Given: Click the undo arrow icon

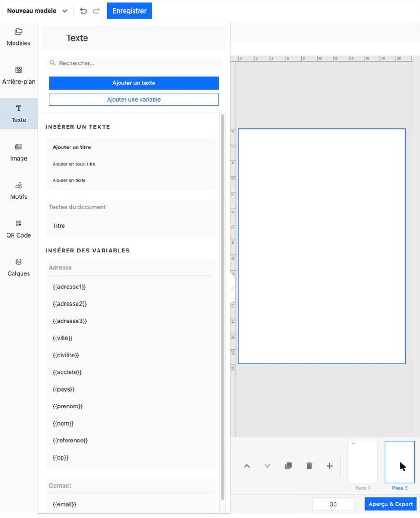Looking at the screenshot, I should tap(83, 11).
